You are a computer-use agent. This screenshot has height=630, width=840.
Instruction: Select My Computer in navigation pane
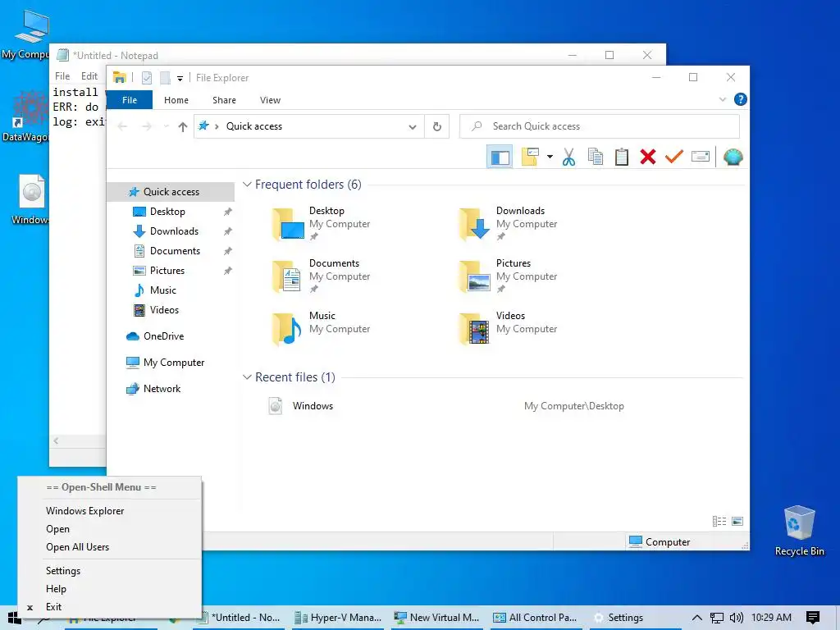tap(174, 362)
